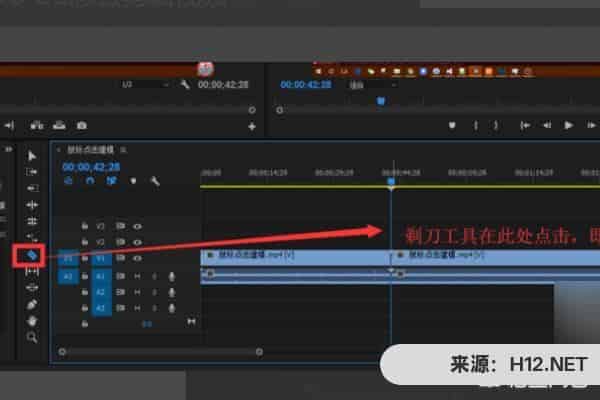The height and width of the screenshot is (400, 600).
Task: Click Mark Out in program monitor
Action: [496, 125]
